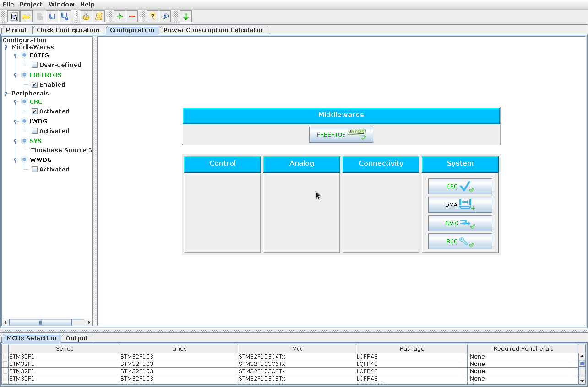Switch to the Output tab
The image size is (588, 387).
pos(77,338)
